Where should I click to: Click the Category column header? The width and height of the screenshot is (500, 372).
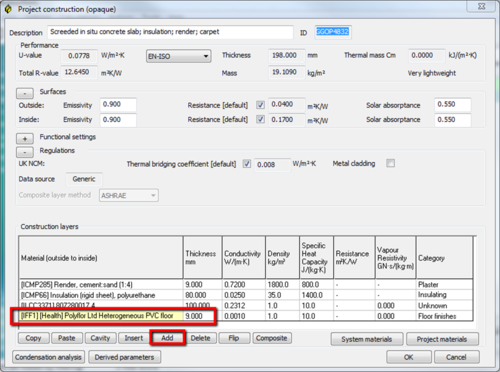[444, 258]
